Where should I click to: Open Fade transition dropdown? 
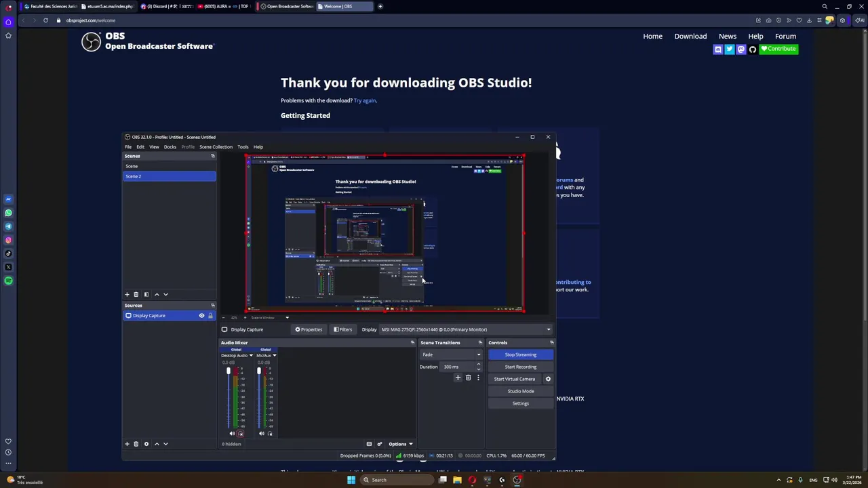(x=451, y=354)
